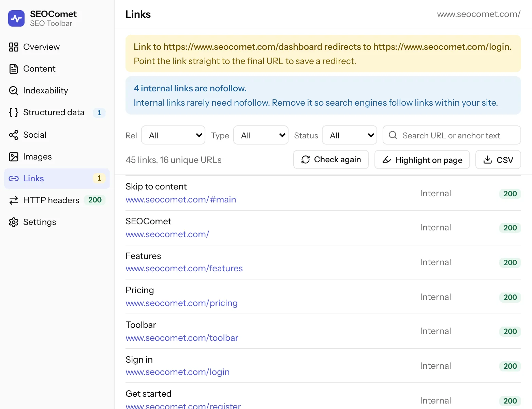
Task: Open the Status filter dropdown
Action: pyautogui.click(x=350, y=135)
